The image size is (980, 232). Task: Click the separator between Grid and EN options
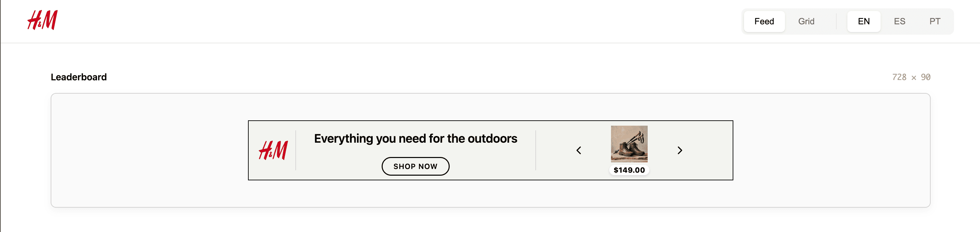click(x=836, y=21)
